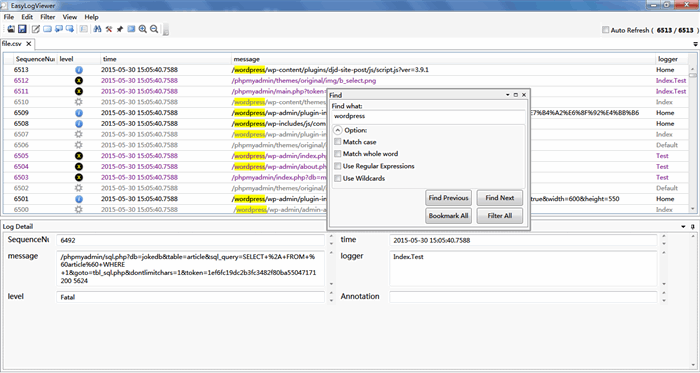Click the pushpin toolbar icon

[120, 29]
